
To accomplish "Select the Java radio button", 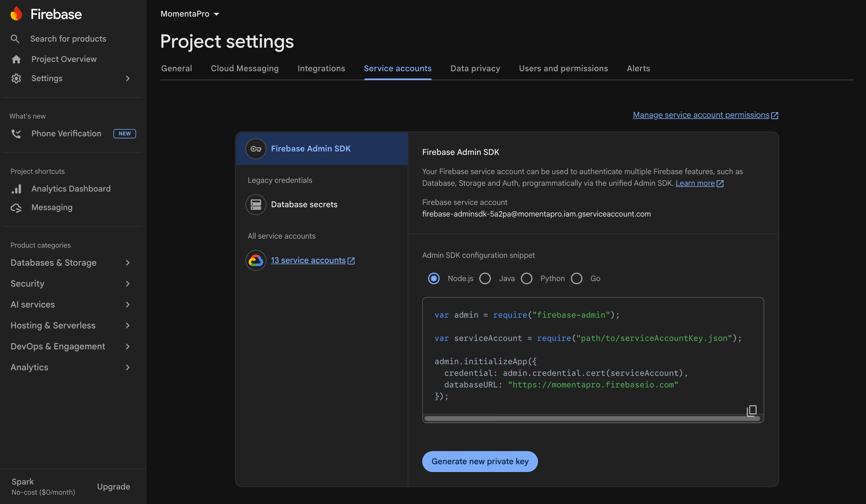I will [485, 278].
